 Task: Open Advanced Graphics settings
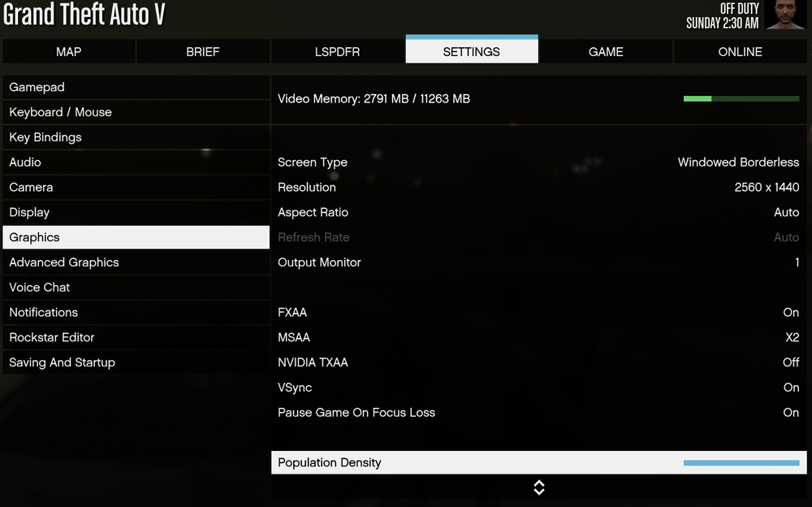[136, 262]
